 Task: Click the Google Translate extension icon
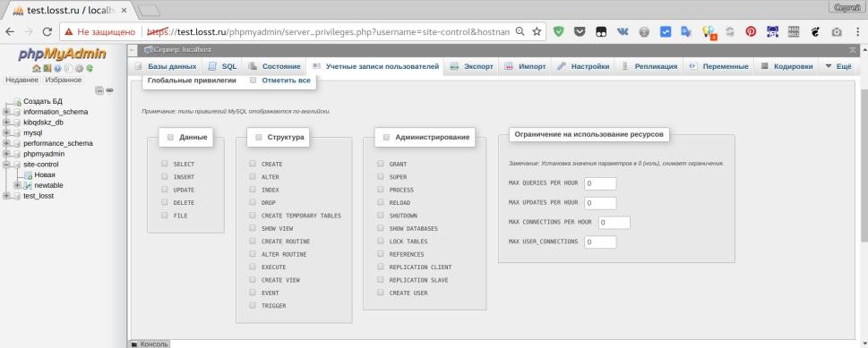pos(686,32)
